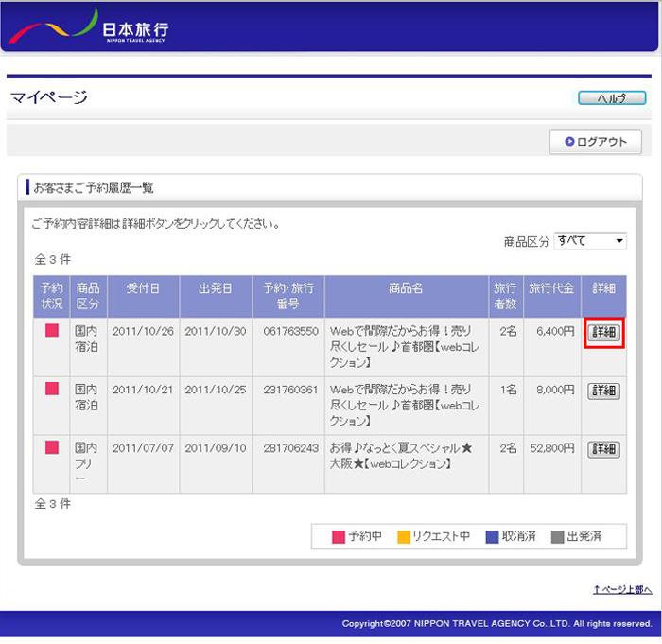Click status square for reservation 061763550
This screenshot has height=644, width=662.
(52, 330)
